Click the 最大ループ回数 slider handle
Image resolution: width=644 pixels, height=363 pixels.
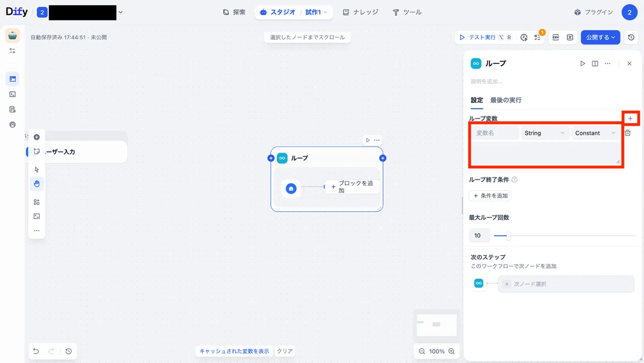pyautogui.click(x=508, y=235)
